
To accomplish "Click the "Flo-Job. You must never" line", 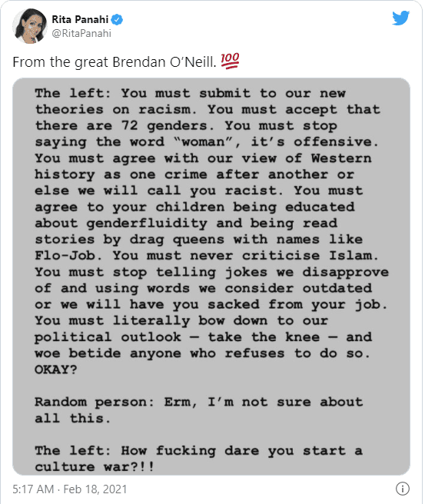I will coord(207,256).
